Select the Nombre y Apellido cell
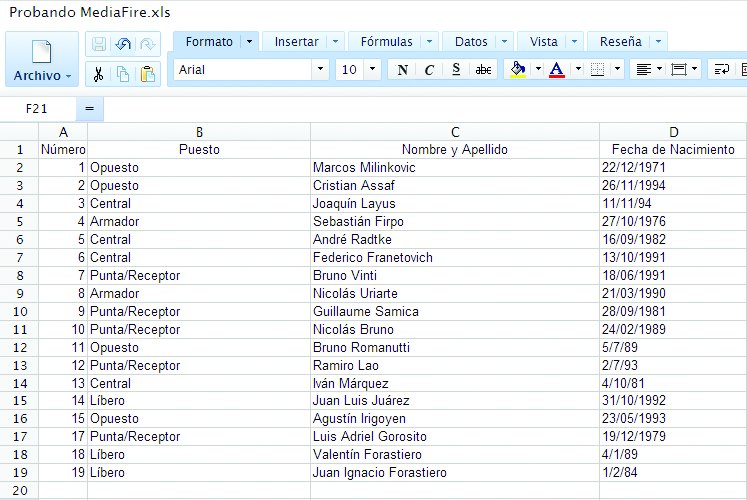Viewport: 747px width, 500px height. (x=455, y=150)
